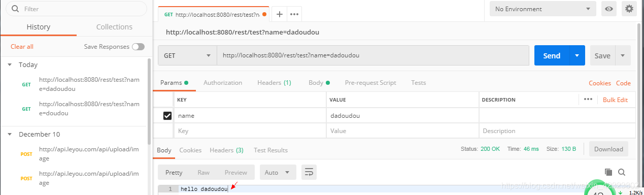
Task: Open the Code link
Action: point(623,83)
